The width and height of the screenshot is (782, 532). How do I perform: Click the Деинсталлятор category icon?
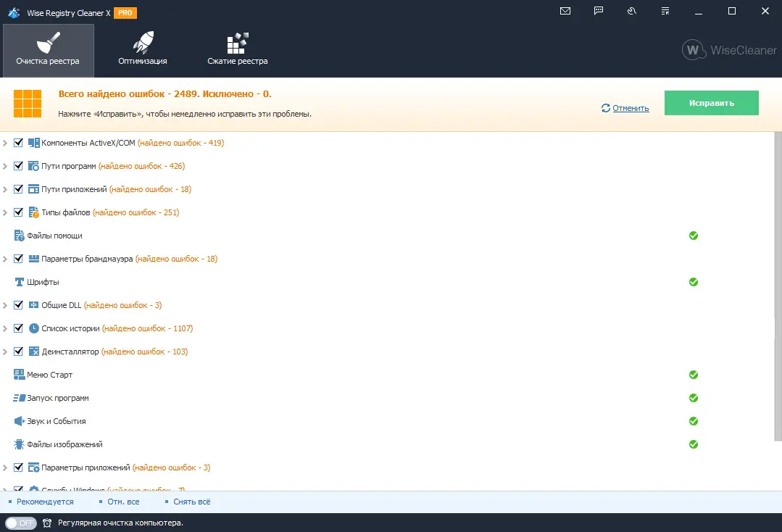tap(33, 352)
